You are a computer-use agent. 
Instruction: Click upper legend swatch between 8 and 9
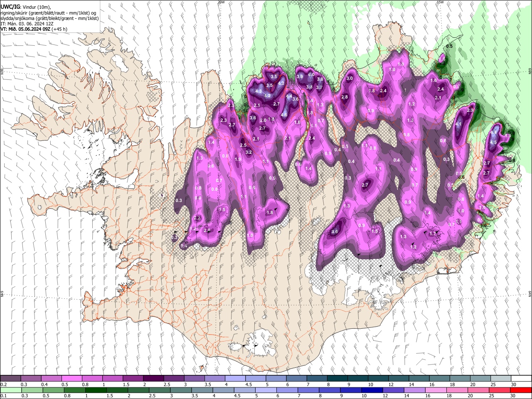click(337, 379)
